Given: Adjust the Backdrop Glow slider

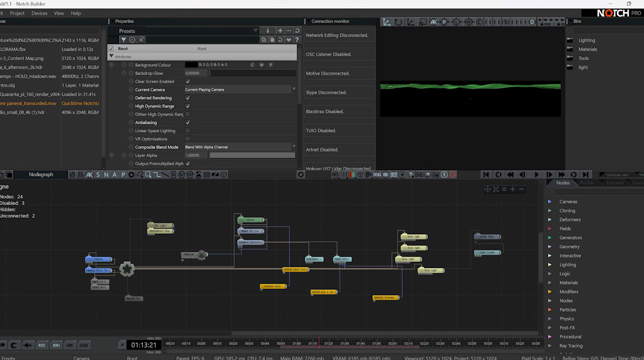Looking at the screenshot, I should click(x=253, y=74).
